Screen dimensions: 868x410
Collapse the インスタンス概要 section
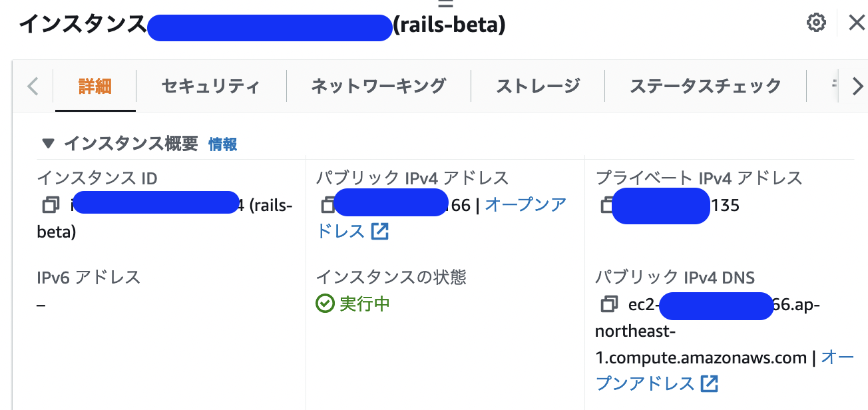click(x=48, y=144)
